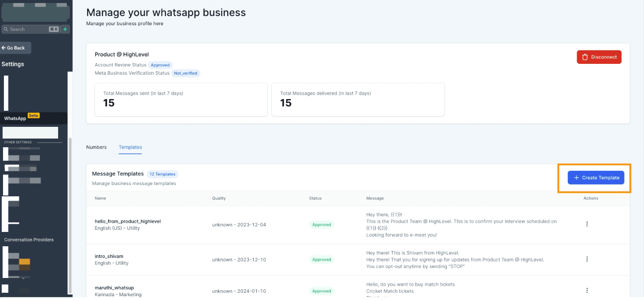The width and height of the screenshot is (644, 301).
Task: Open WhatsApp beta settings in sidebar
Action: (x=34, y=118)
